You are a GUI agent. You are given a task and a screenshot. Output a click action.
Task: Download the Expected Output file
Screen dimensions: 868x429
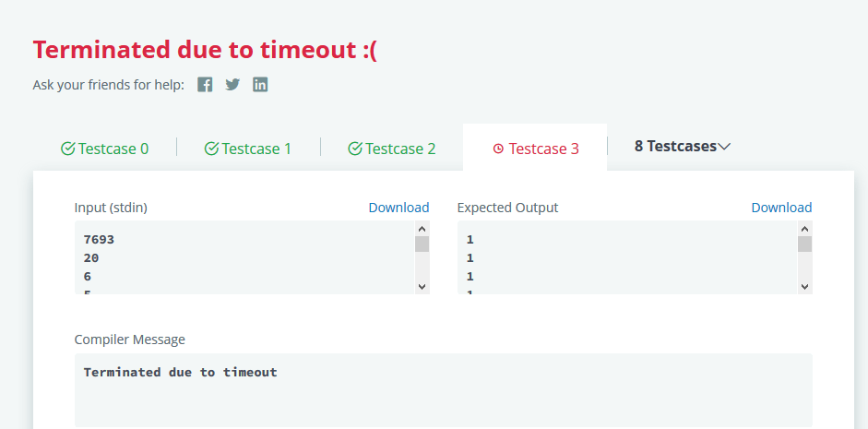coord(781,208)
